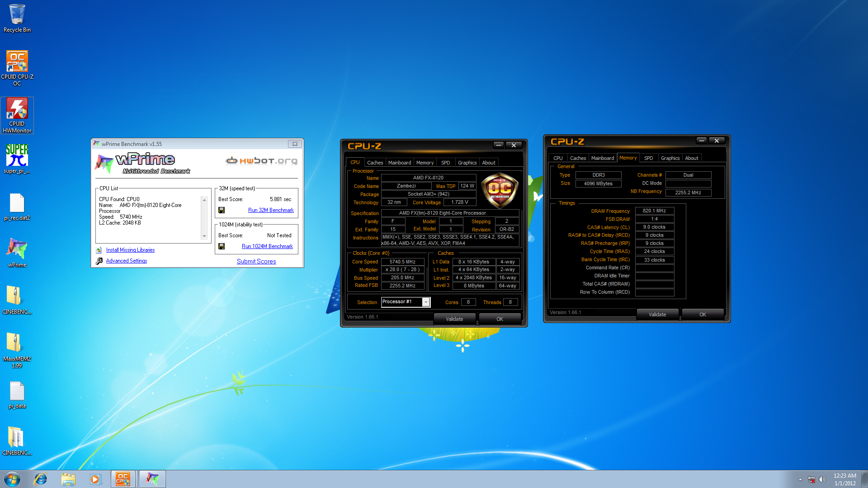Click Run 1024M Benchmark link

[267, 246]
